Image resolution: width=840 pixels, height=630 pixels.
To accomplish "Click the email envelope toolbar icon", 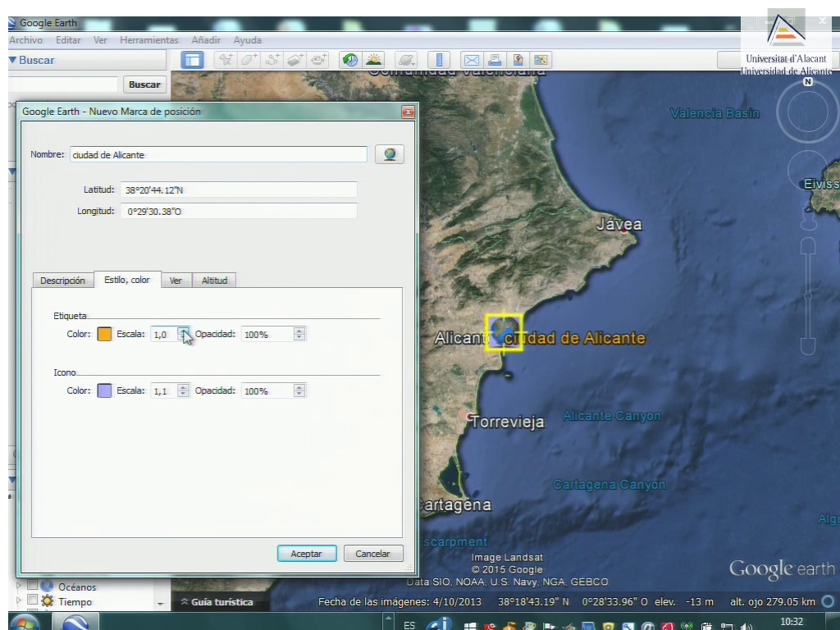I will coord(472,60).
